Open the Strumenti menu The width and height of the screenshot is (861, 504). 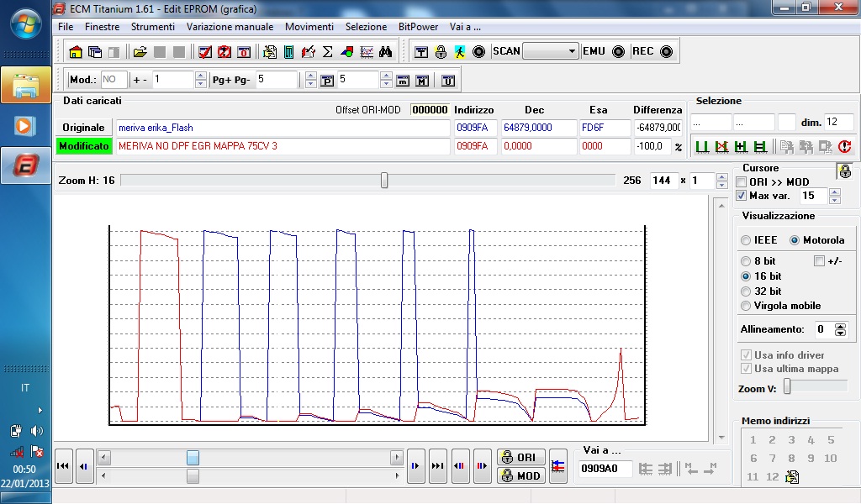(153, 27)
